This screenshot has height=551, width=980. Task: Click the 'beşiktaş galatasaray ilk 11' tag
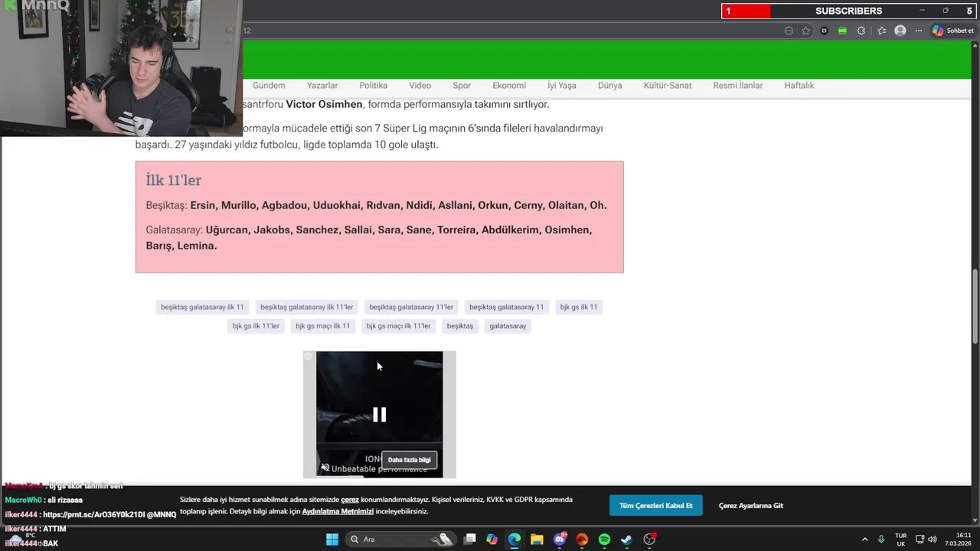(x=202, y=307)
